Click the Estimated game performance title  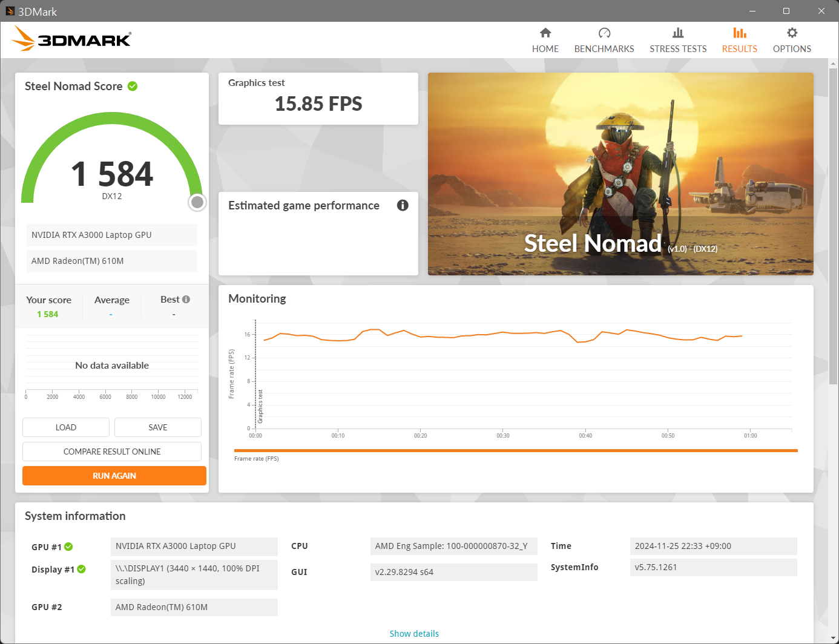click(x=304, y=205)
